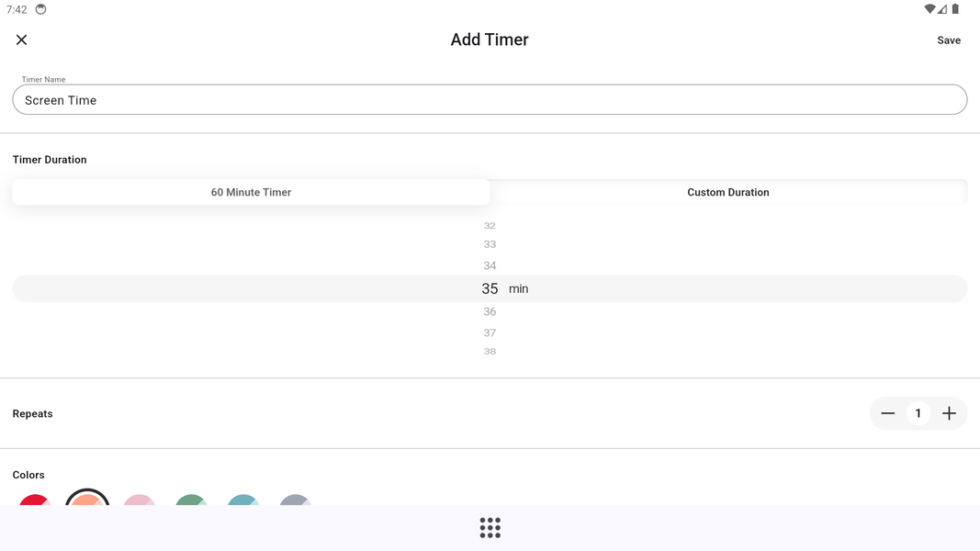Open the app drawer grid icon
The width and height of the screenshot is (980, 551).
(490, 528)
